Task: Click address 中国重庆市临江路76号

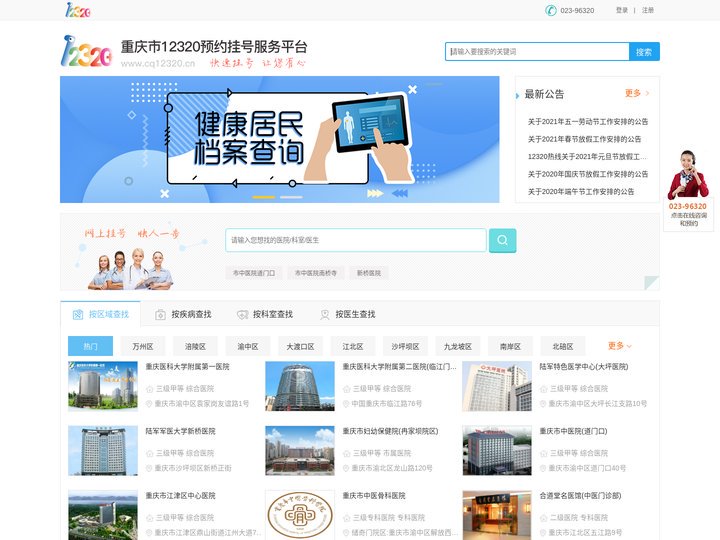Action: coord(387,404)
